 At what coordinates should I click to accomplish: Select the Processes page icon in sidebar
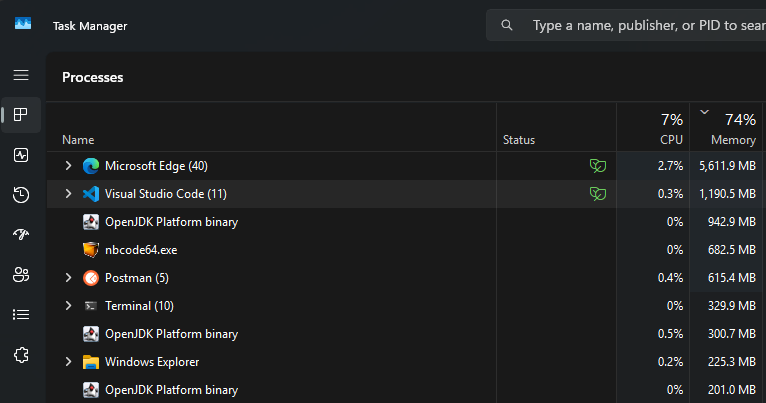click(x=21, y=115)
